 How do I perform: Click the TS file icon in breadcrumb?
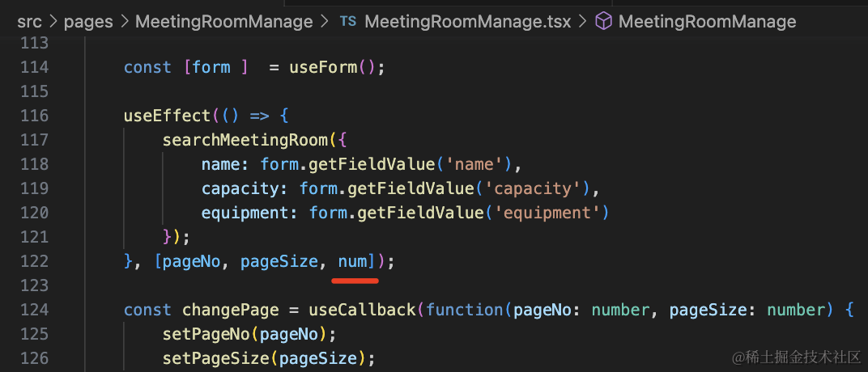point(347,22)
